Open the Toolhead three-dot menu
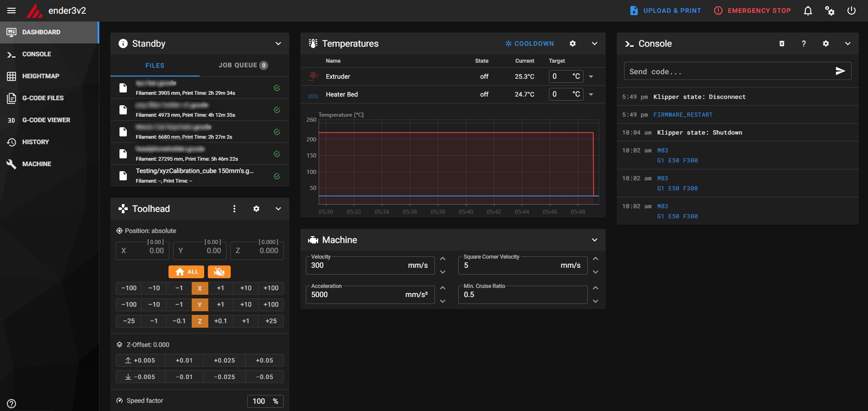 point(234,209)
